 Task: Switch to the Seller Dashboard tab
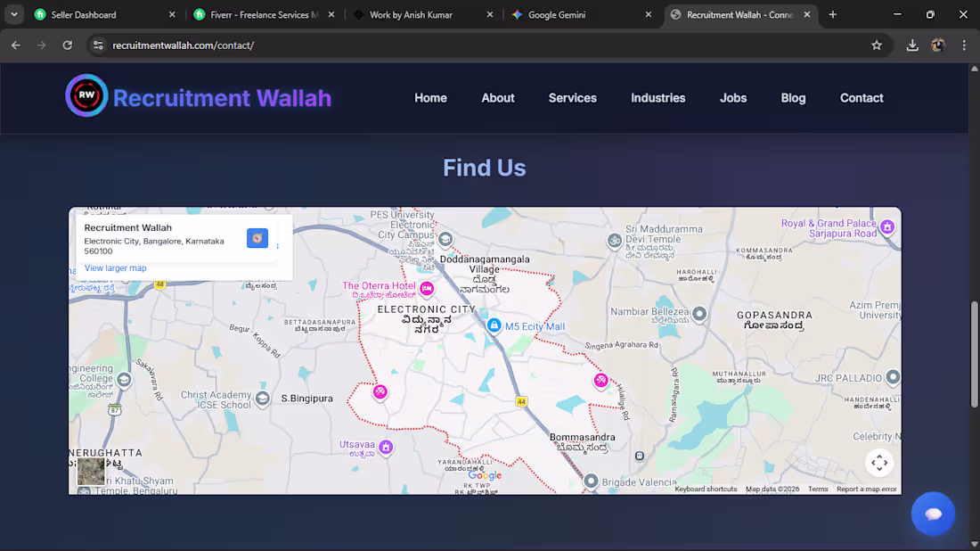(105, 14)
